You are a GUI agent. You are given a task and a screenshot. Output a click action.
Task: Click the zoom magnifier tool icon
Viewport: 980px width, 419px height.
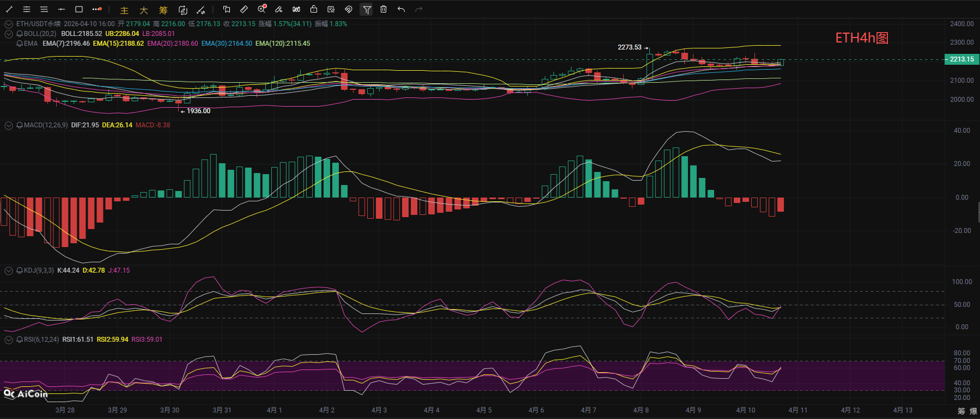(261, 9)
